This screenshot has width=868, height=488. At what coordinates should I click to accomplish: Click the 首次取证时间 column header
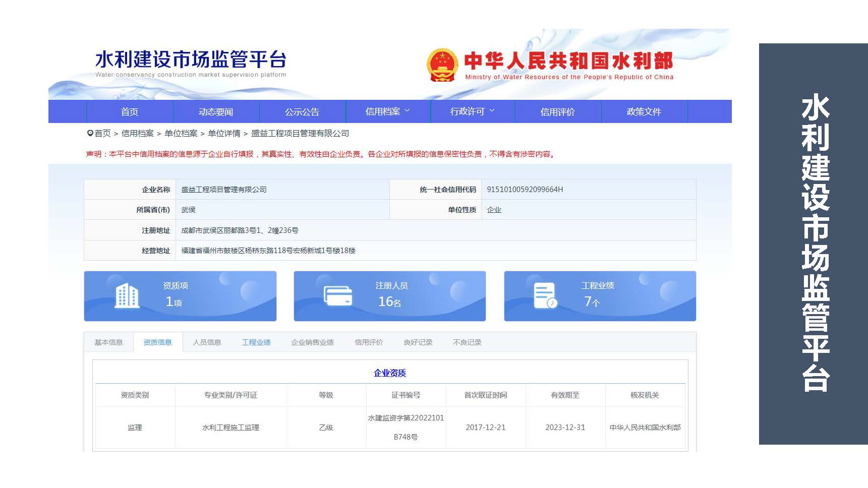tap(485, 395)
